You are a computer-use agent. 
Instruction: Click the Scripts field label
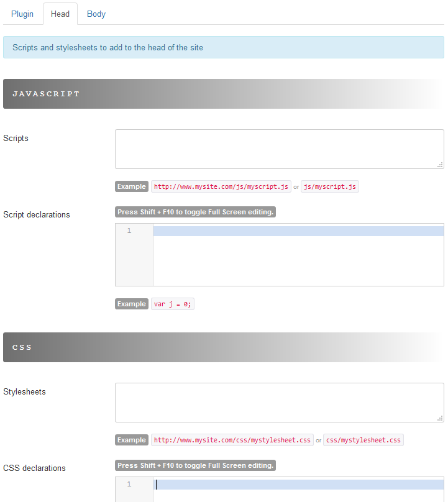pos(16,138)
